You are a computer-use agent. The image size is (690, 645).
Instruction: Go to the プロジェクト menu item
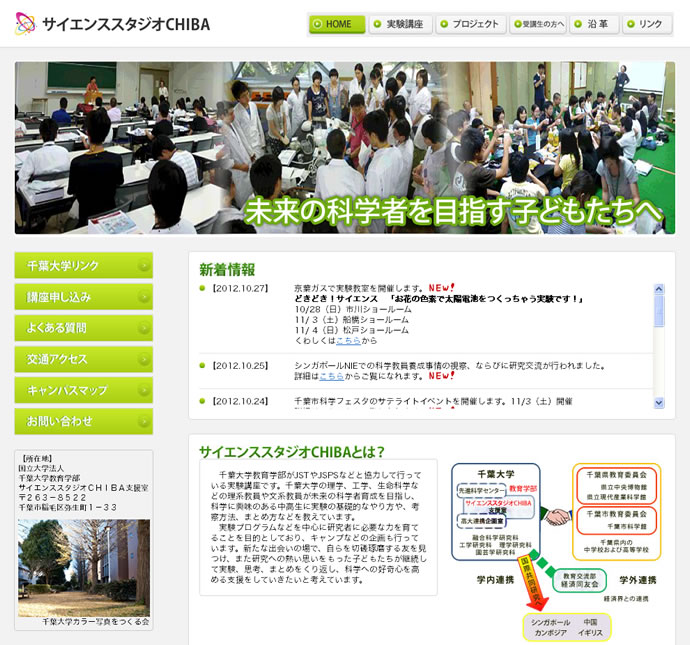tap(470, 24)
